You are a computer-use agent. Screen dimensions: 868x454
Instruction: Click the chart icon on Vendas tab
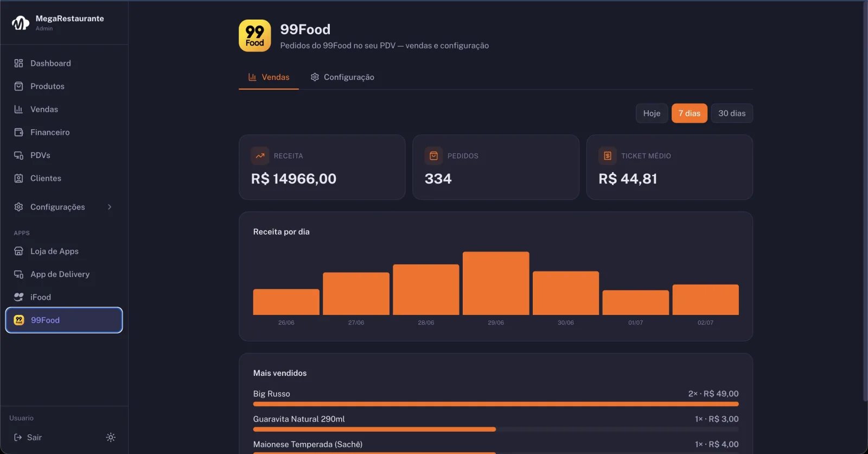tap(252, 77)
